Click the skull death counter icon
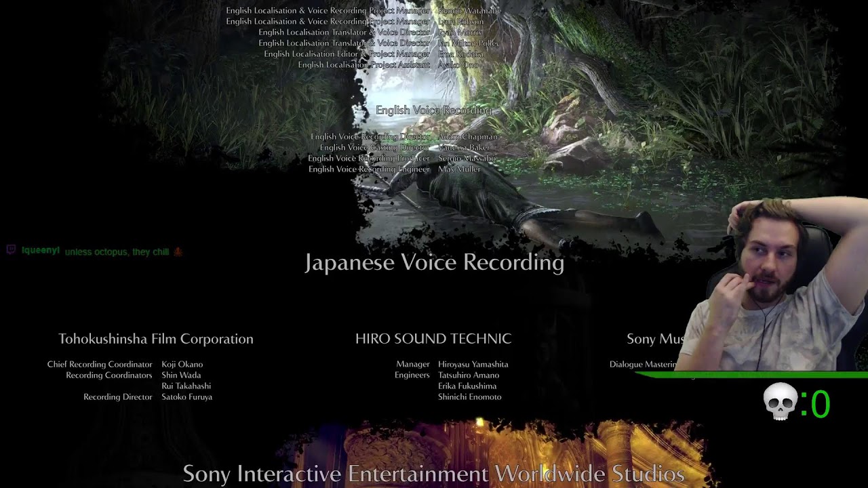The image size is (868, 488). click(x=781, y=402)
